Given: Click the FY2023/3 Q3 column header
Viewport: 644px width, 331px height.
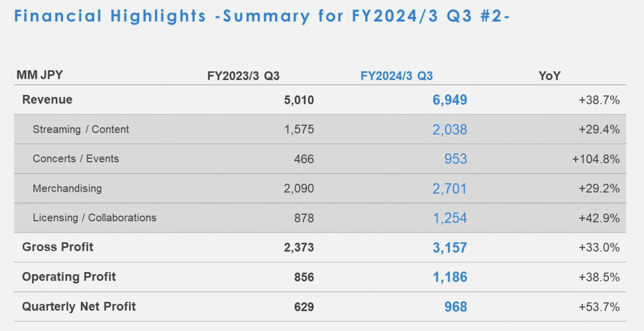Looking at the screenshot, I should point(243,76).
